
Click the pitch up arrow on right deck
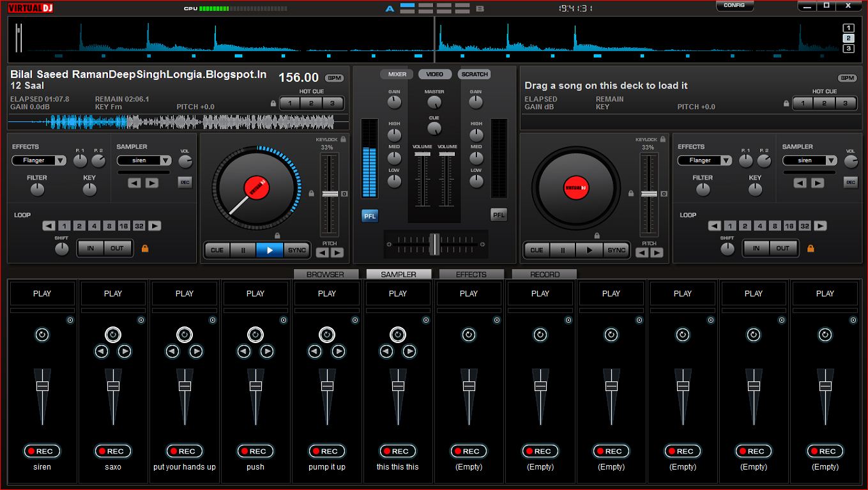657,252
